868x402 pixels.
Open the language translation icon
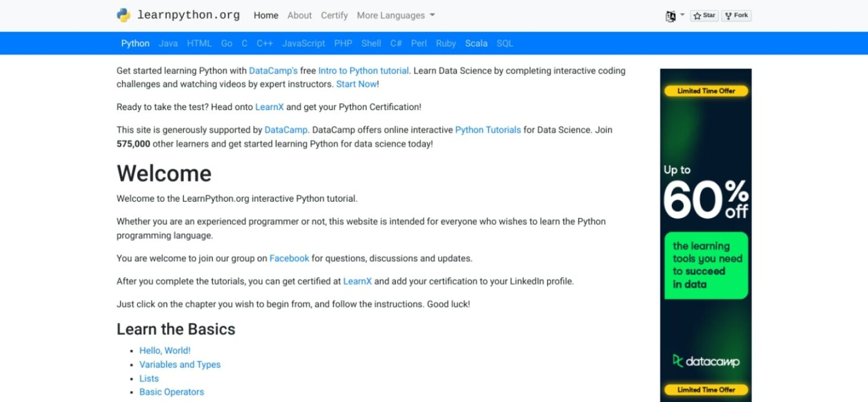pos(671,16)
